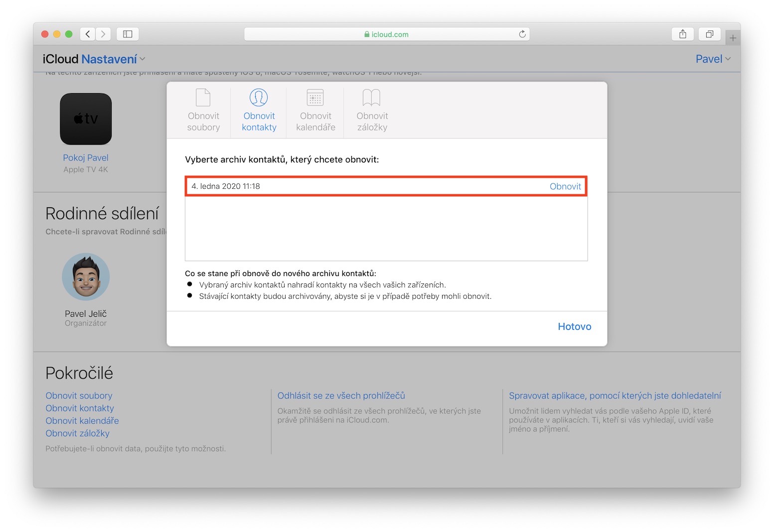
Task: Click Pavel Jelič's Memoji avatar
Action: click(x=86, y=277)
